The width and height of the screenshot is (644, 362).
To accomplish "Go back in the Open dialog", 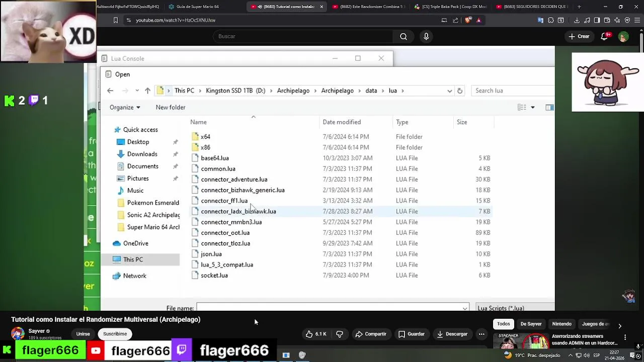I will pos(110,90).
